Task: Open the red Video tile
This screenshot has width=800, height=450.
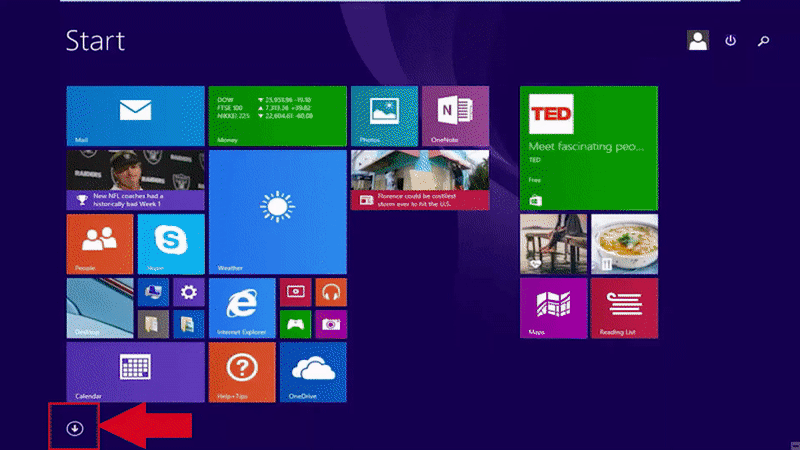Action: tap(295, 292)
